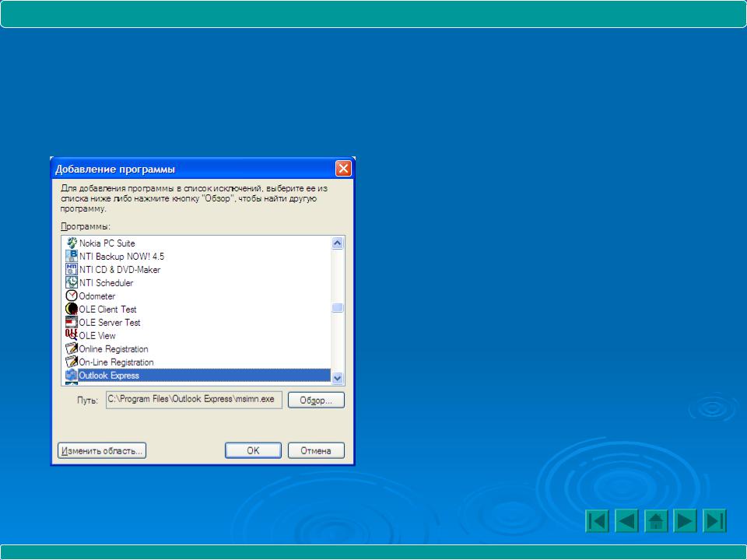Click the home slide icon

point(656,520)
